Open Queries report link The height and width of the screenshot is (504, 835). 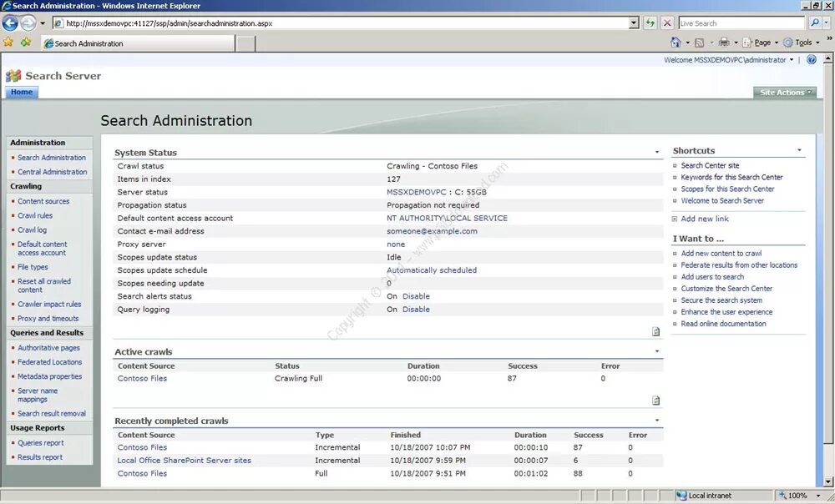[40, 443]
